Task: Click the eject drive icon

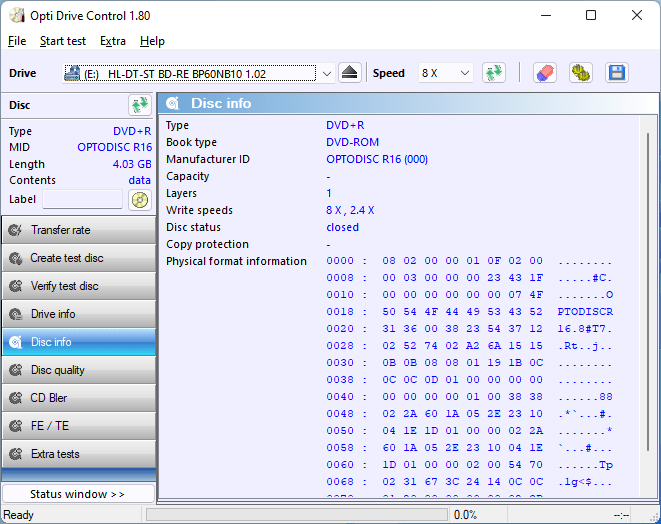Action: pos(349,73)
